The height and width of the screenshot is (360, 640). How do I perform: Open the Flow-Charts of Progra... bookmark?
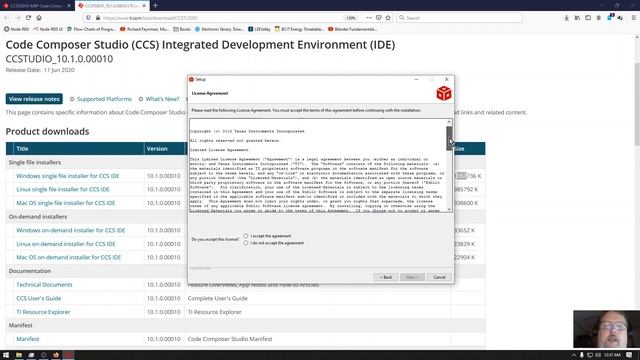(x=91, y=29)
